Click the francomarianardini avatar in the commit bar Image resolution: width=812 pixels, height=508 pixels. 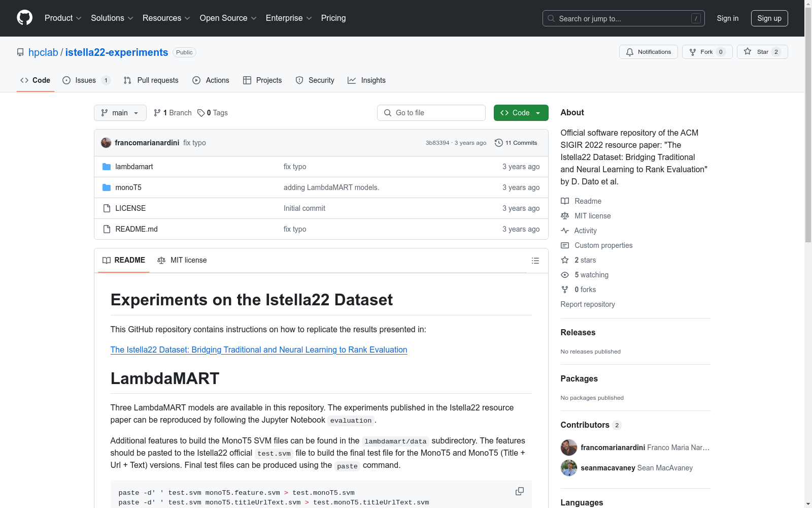pyautogui.click(x=106, y=143)
